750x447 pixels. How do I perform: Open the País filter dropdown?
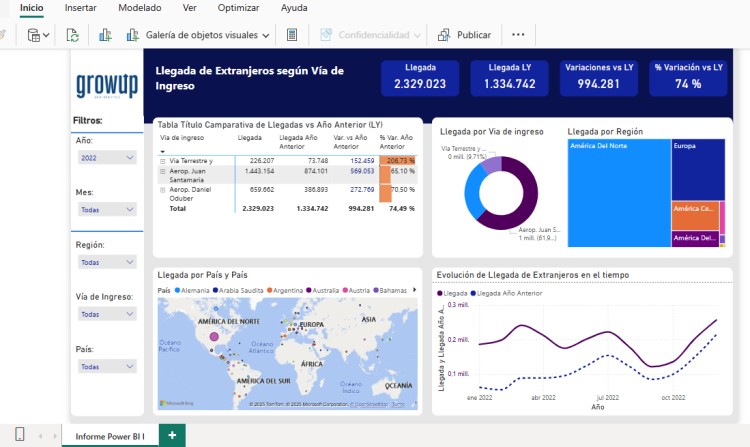(x=107, y=367)
